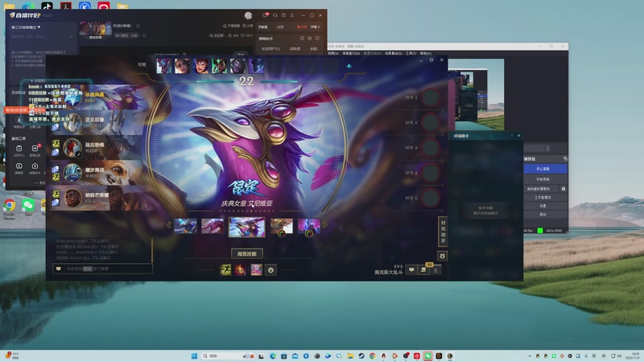Click the gear icon beside 启动虚拟摄像机 in OBS
Viewport: 644px width, 362px height.
(563, 189)
